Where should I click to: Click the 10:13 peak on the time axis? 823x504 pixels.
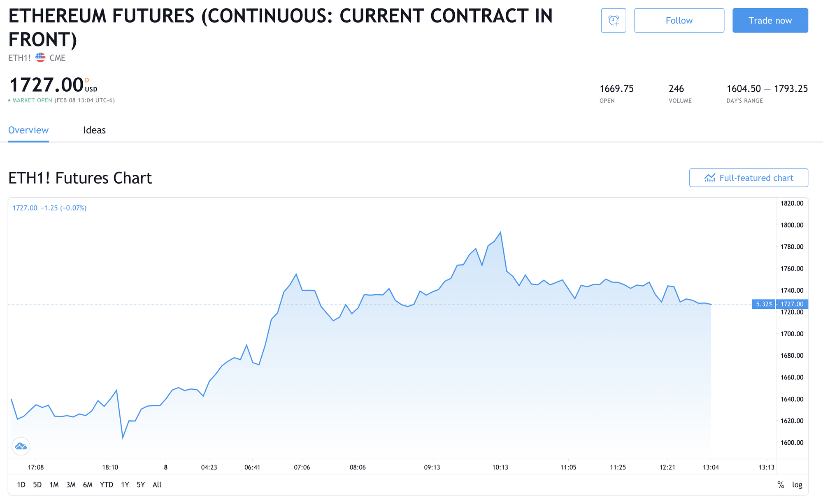pyautogui.click(x=500, y=467)
